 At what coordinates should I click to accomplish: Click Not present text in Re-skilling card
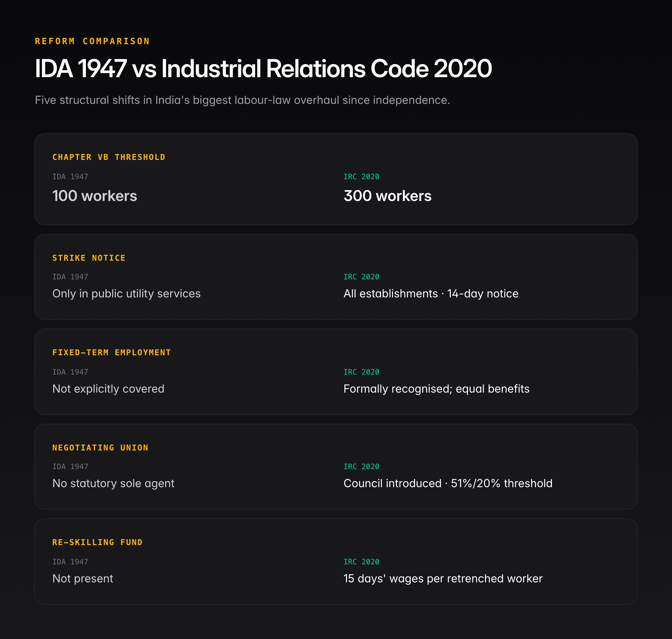click(x=83, y=578)
